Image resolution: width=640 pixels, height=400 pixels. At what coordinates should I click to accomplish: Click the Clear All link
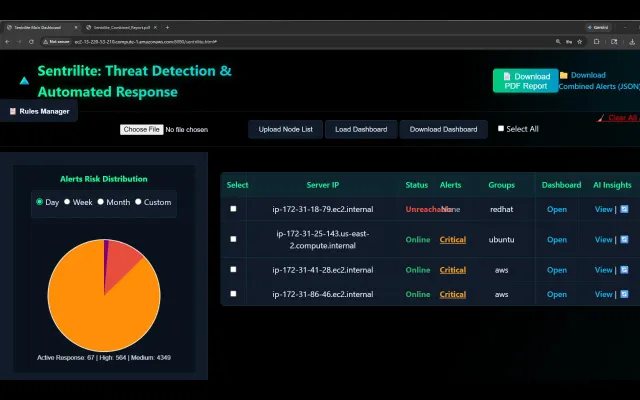618,118
